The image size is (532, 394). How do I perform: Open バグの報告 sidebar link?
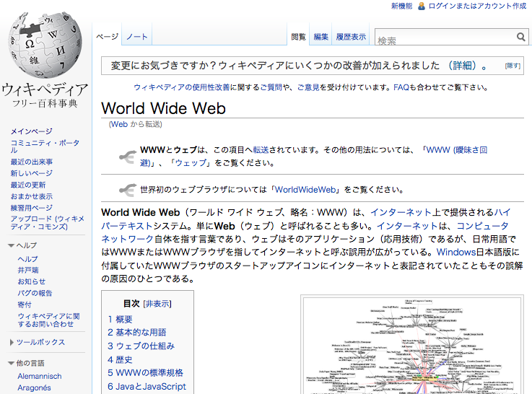(x=35, y=293)
